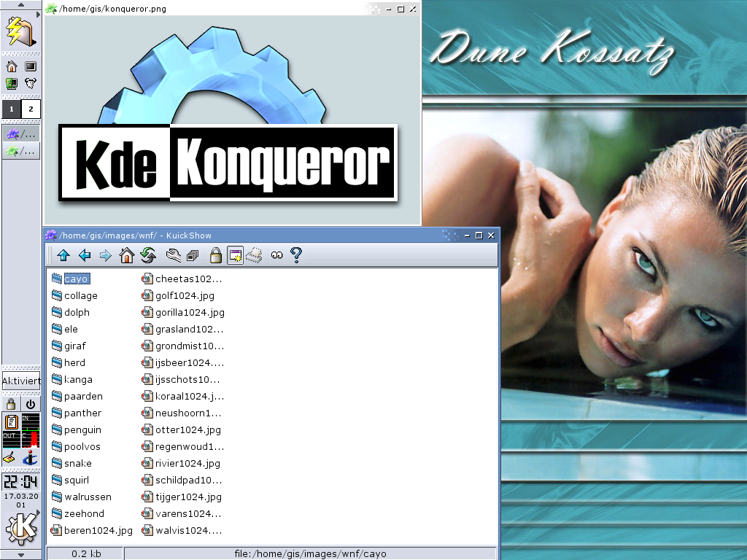Select the walrussen folder
The height and width of the screenshot is (560, 747).
[x=82, y=497]
